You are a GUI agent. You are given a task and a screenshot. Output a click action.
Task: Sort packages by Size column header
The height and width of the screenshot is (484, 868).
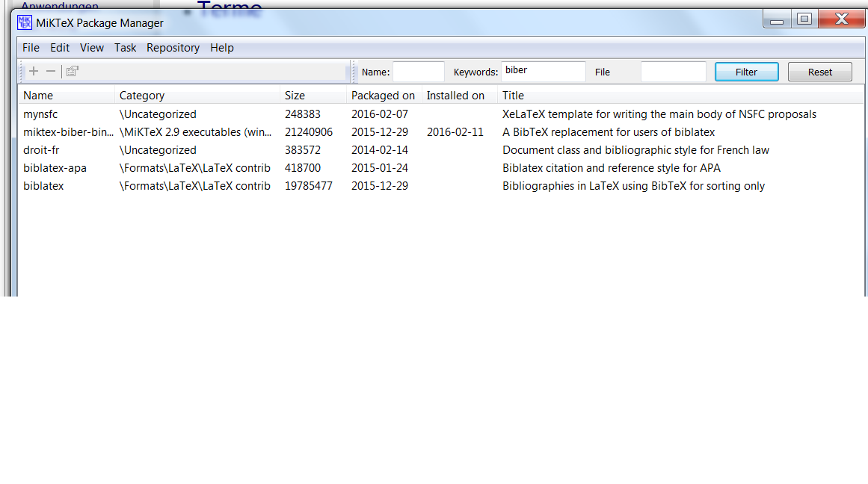pos(295,96)
